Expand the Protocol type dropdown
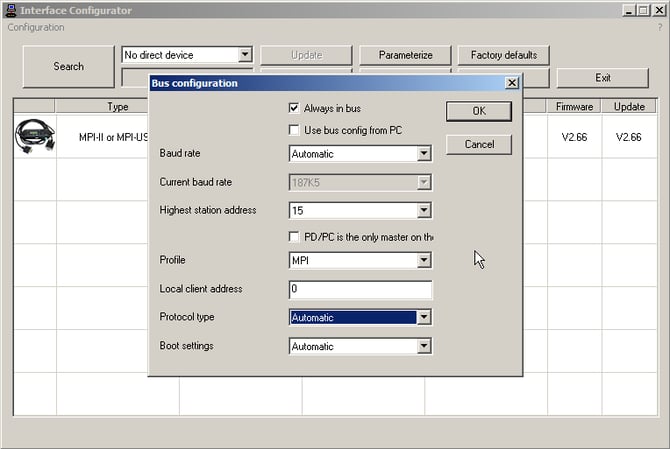This screenshot has height=449, width=670. (x=424, y=318)
